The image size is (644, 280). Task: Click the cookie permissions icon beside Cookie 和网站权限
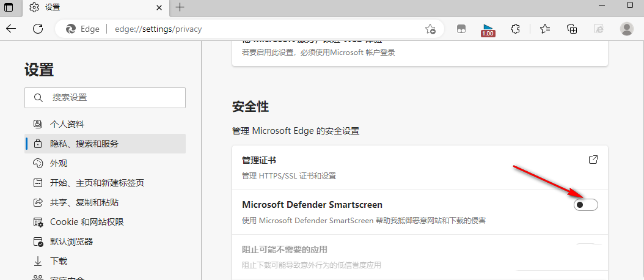coord(38,222)
